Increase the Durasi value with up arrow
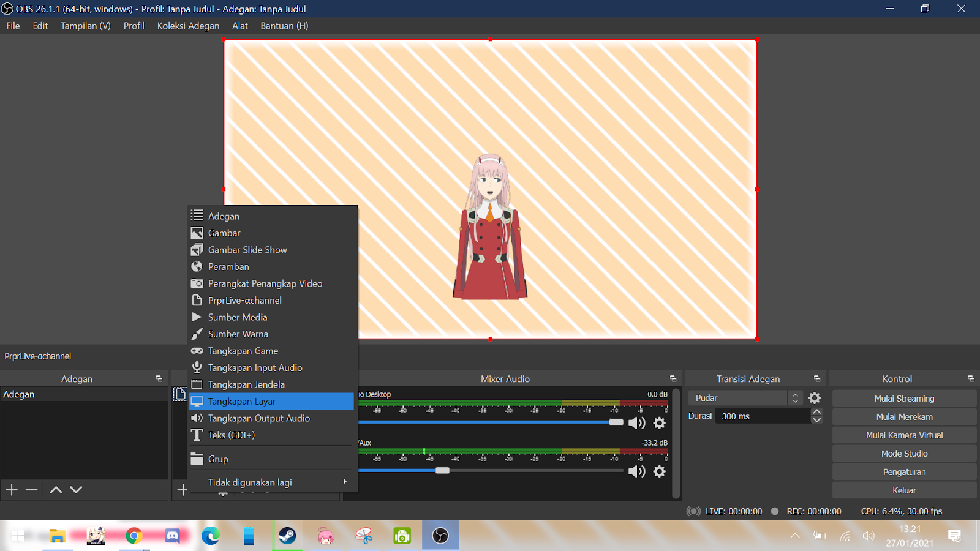Screen dimensions: 980x551 click(x=816, y=412)
